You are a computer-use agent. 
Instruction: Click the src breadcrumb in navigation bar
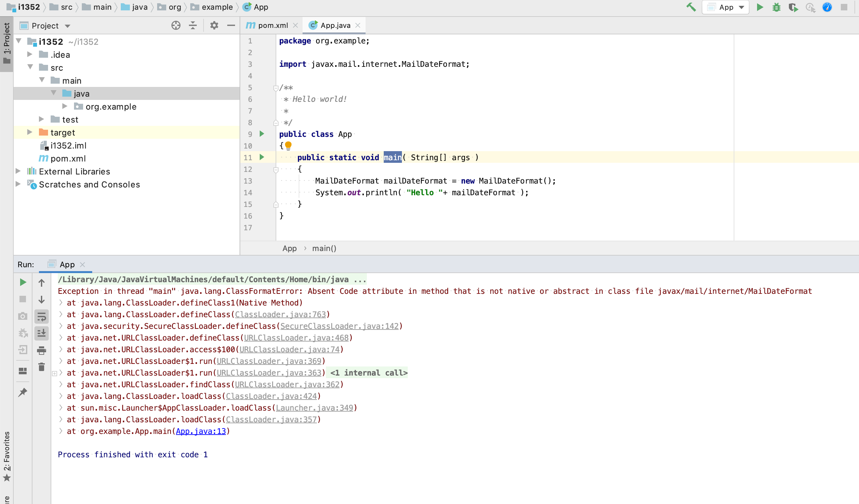point(61,7)
